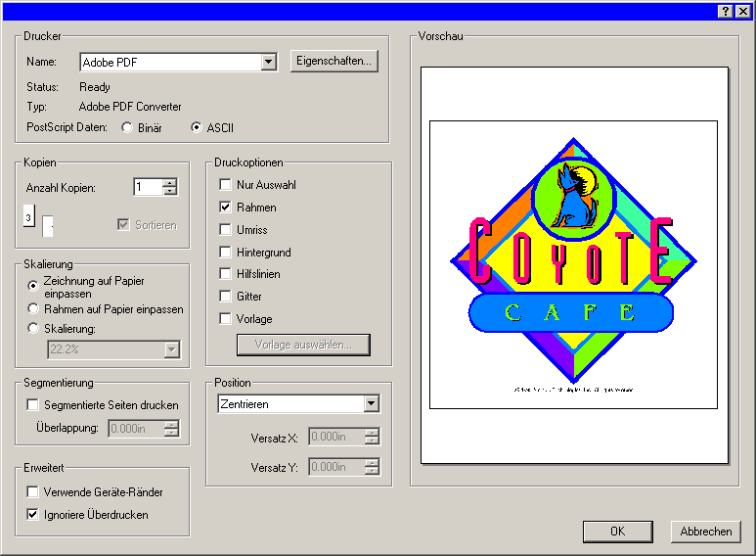
Task: Click the help question mark button
Action: 725,11
